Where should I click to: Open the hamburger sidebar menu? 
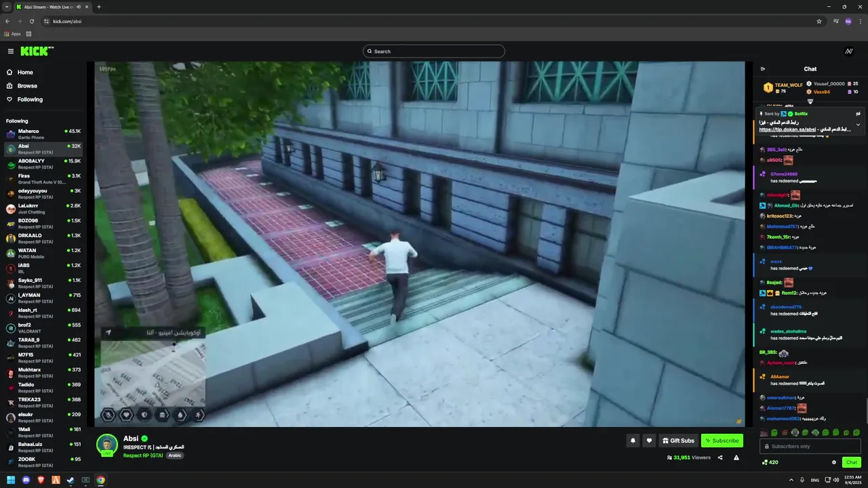point(11,52)
